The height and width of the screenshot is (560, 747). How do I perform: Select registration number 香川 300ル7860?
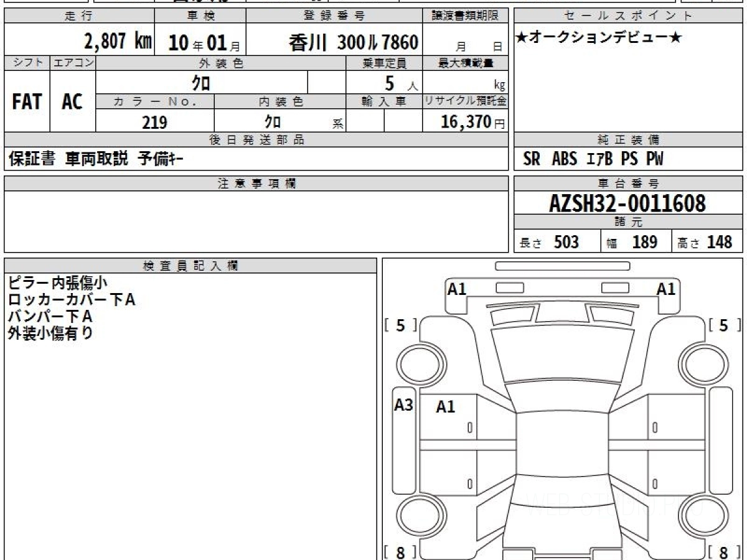tap(353, 42)
